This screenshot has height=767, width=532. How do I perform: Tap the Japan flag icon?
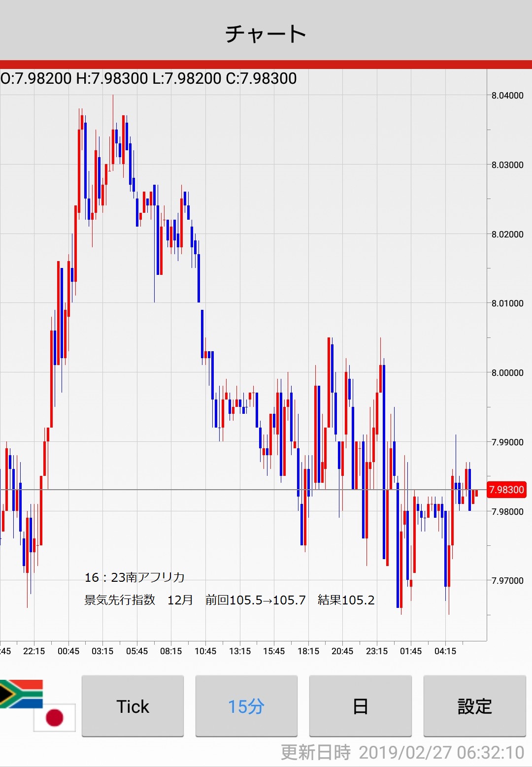pyautogui.click(x=55, y=717)
